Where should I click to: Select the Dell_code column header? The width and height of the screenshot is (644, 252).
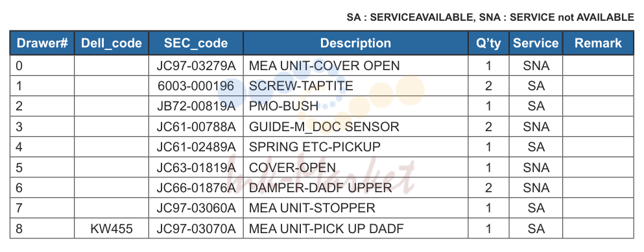[112, 43]
